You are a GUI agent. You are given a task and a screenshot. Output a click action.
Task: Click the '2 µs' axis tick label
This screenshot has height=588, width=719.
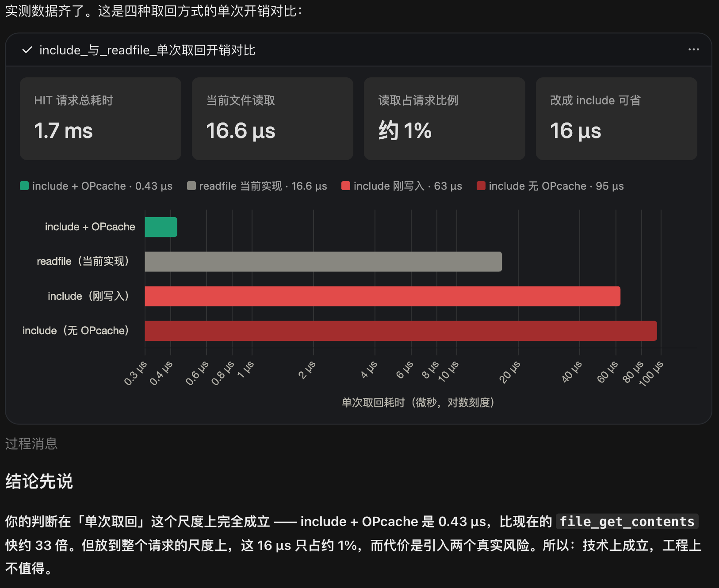click(307, 370)
